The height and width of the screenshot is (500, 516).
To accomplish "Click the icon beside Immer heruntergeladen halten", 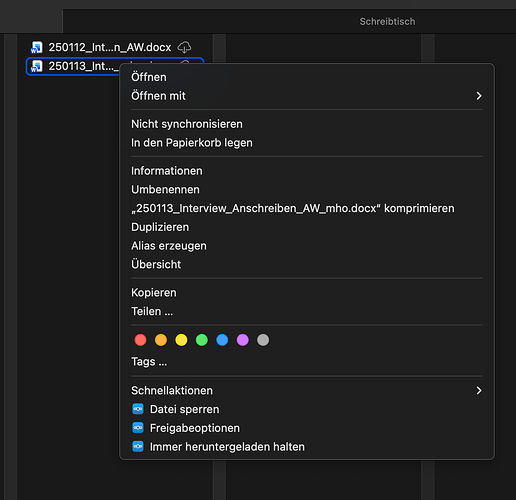I will coord(138,446).
